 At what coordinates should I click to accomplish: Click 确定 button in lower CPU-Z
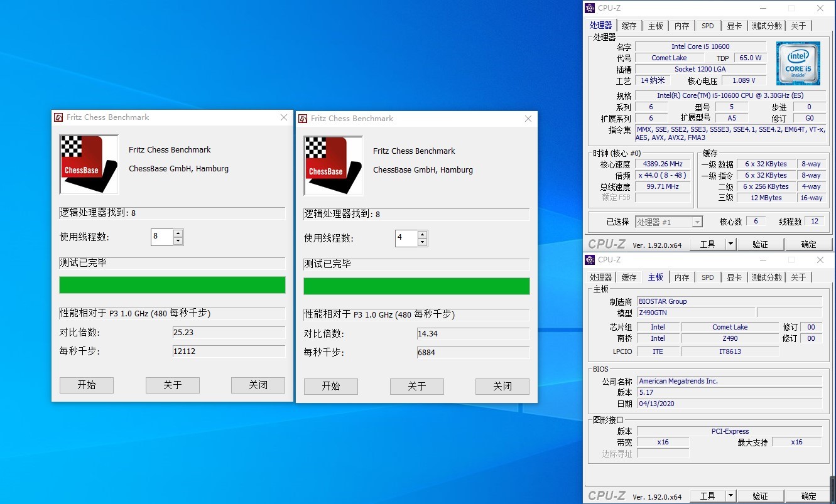809,496
